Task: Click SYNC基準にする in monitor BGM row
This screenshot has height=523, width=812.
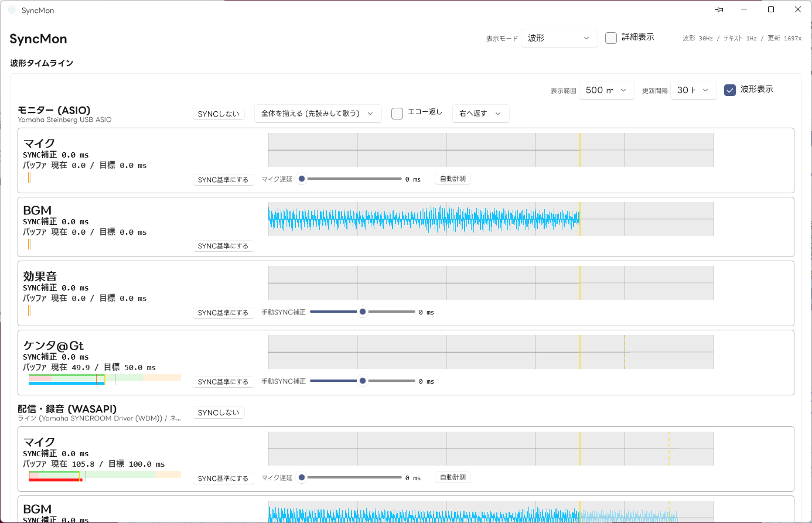Action: pyautogui.click(x=223, y=246)
